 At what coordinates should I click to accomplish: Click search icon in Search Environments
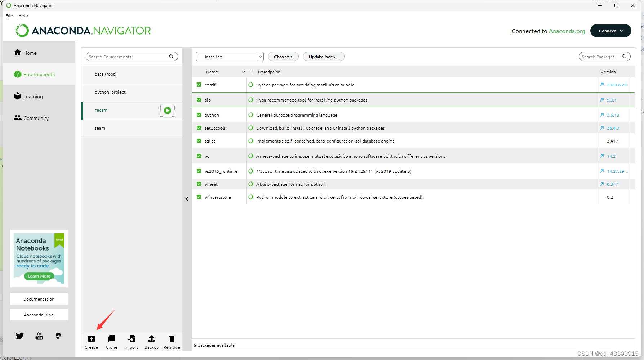click(x=171, y=57)
